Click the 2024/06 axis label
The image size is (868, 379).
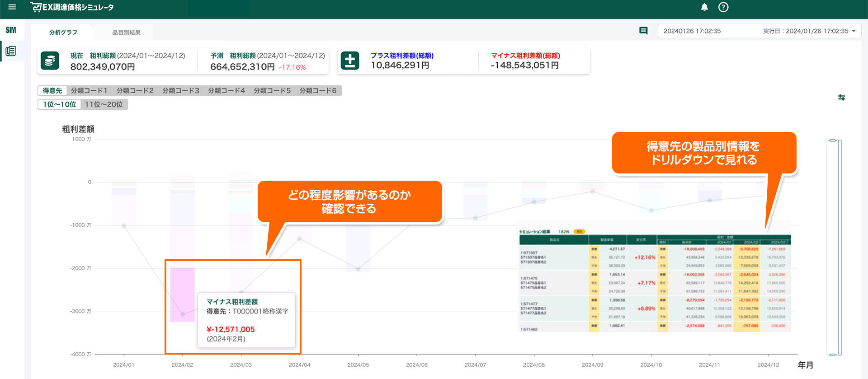tap(416, 365)
